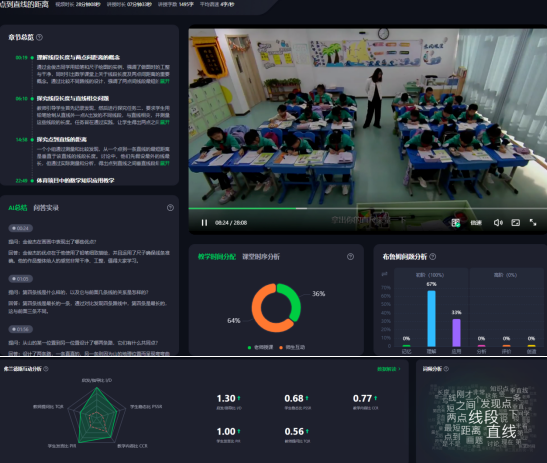Select the 教学时间分配 tab
The width and height of the screenshot is (547, 463).
point(217,257)
